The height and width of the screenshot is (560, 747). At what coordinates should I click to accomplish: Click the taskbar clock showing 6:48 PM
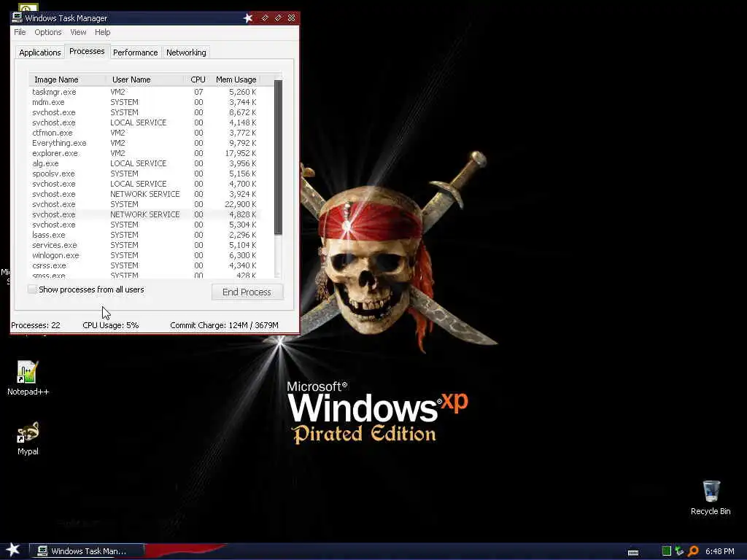point(720,551)
